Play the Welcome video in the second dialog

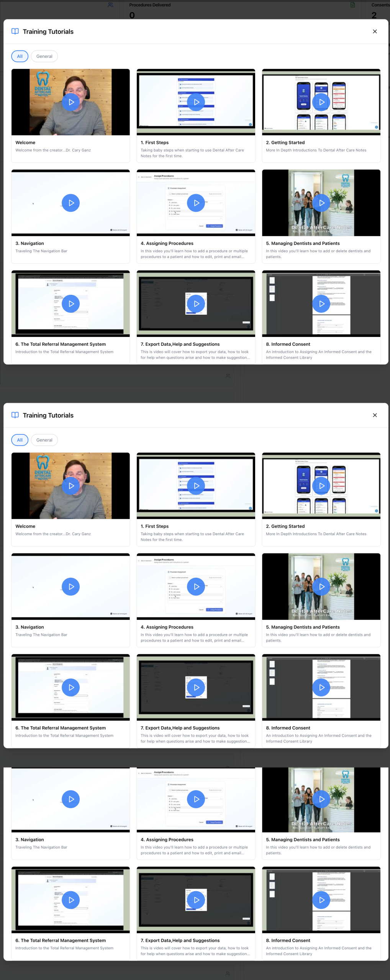pyautogui.click(x=71, y=486)
